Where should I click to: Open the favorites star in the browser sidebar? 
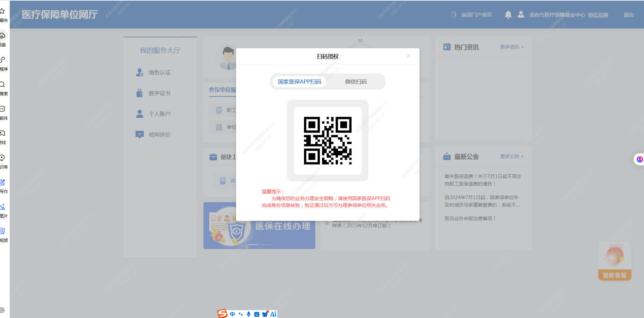click(x=3, y=11)
